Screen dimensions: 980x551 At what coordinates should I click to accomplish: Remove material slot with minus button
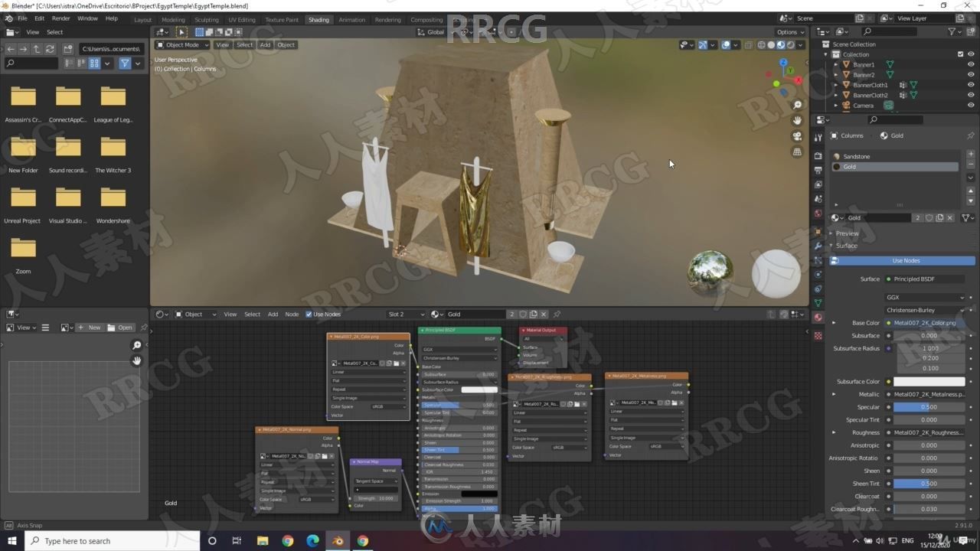click(971, 165)
